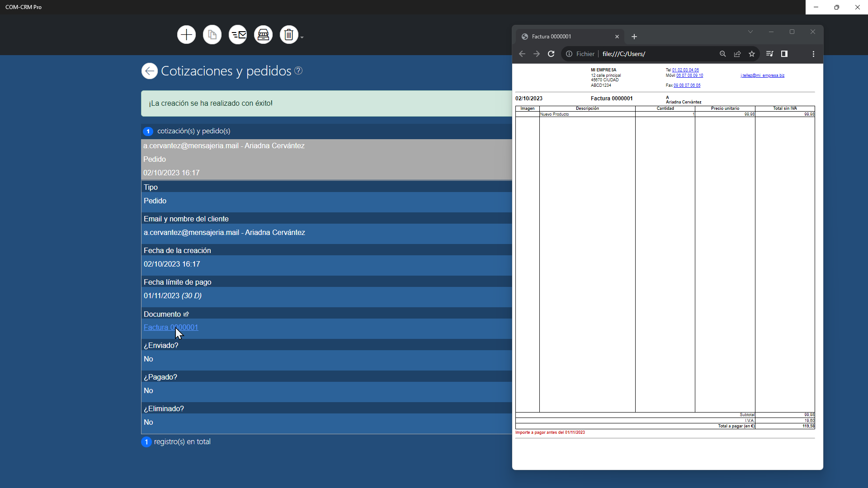Click the browser back arrow
The width and height of the screenshot is (868, 488).
[522, 54]
